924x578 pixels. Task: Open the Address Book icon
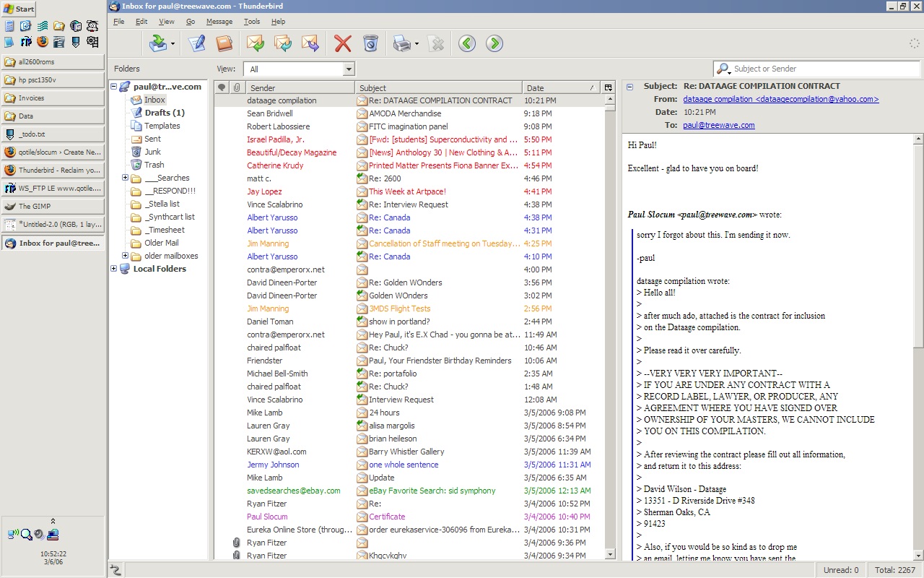pos(225,44)
